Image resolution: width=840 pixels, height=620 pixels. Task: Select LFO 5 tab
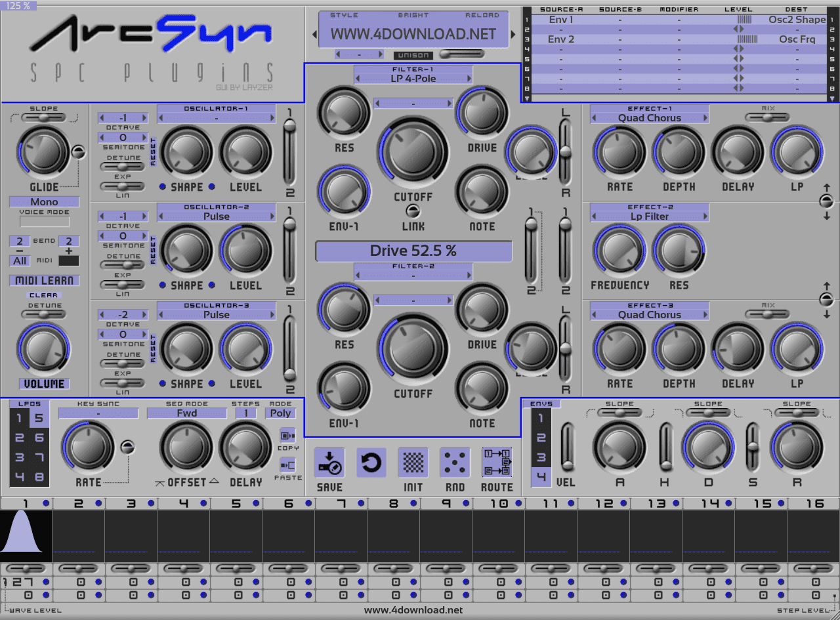38,418
